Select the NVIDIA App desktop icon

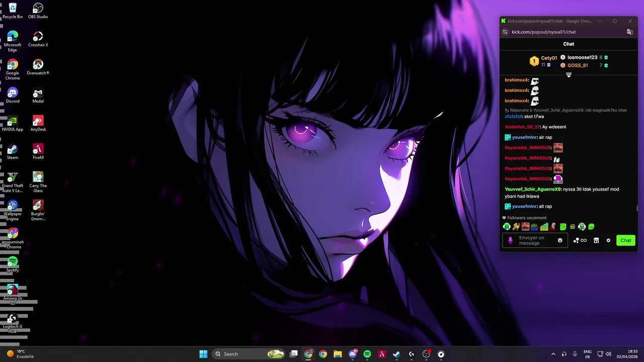[13, 123]
